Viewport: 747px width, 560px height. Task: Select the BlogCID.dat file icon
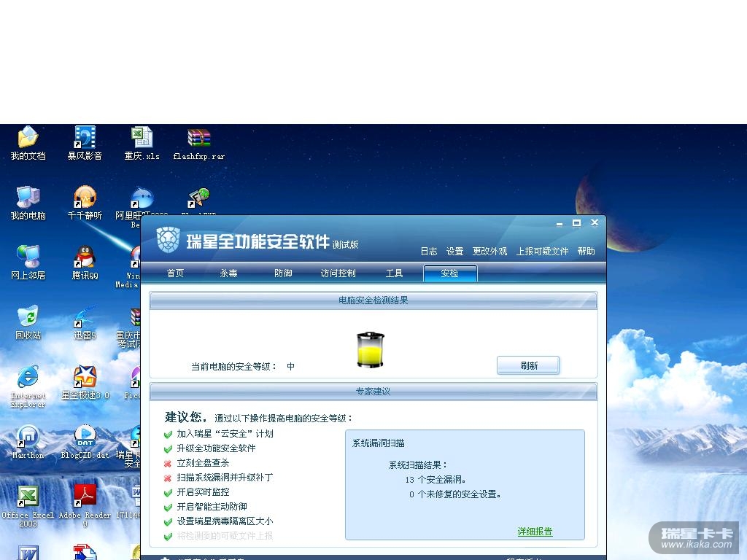[x=85, y=442]
